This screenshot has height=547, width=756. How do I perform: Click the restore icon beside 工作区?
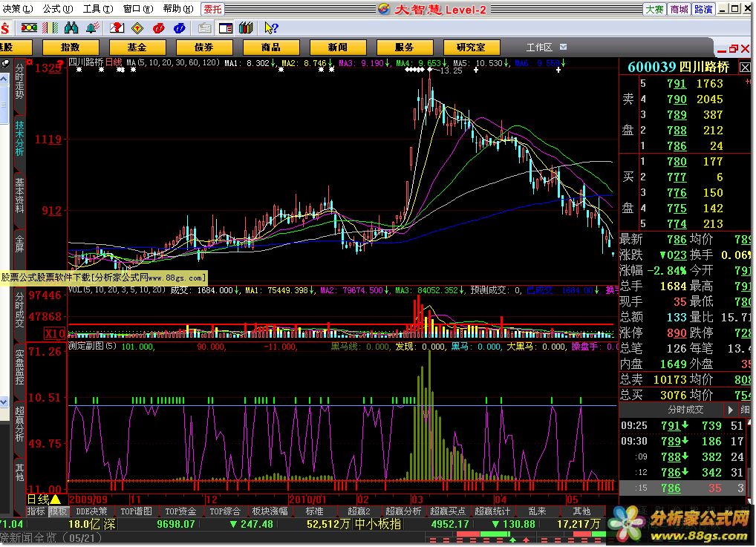733,49
